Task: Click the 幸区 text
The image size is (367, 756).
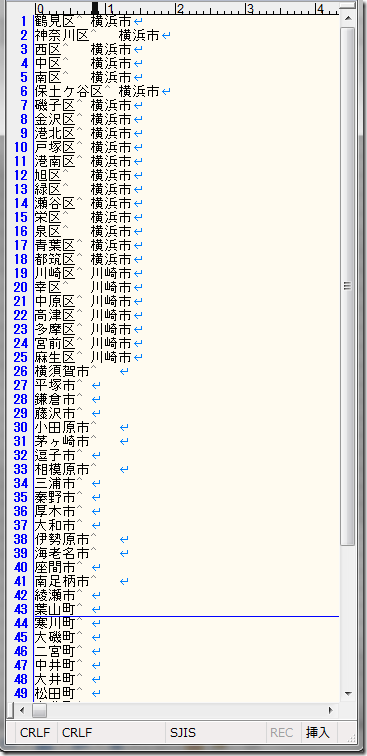Action: click(x=48, y=287)
